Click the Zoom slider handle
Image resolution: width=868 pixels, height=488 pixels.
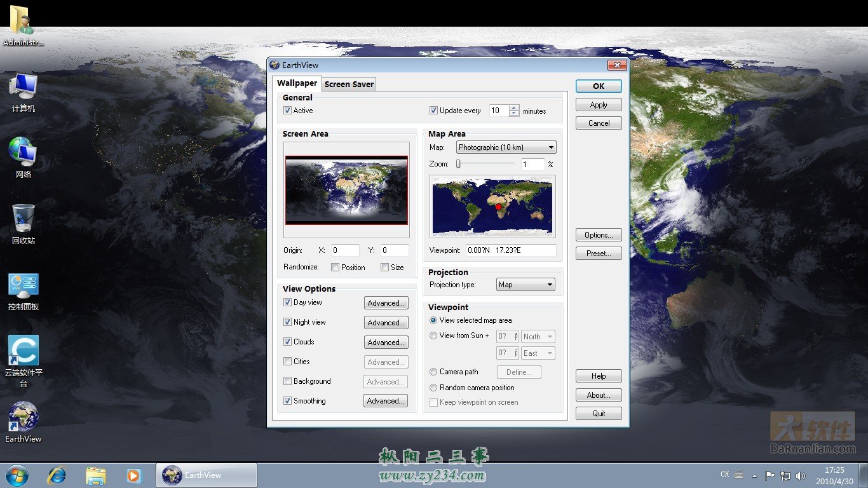pos(458,164)
